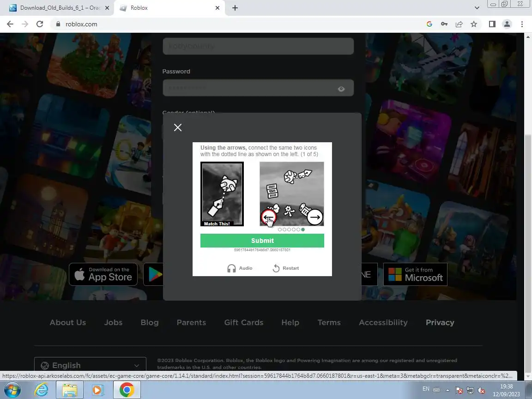Open the tab search chevron
The height and width of the screenshot is (399, 532).
477,8
